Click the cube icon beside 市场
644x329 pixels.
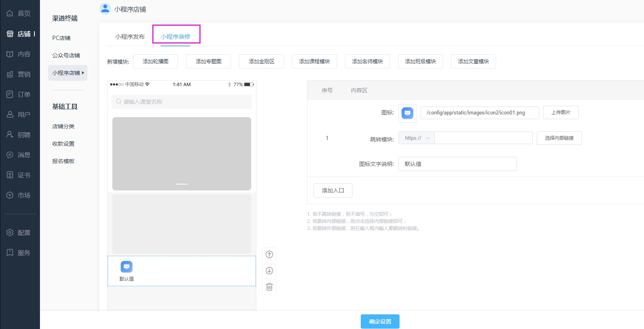click(10, 195)
